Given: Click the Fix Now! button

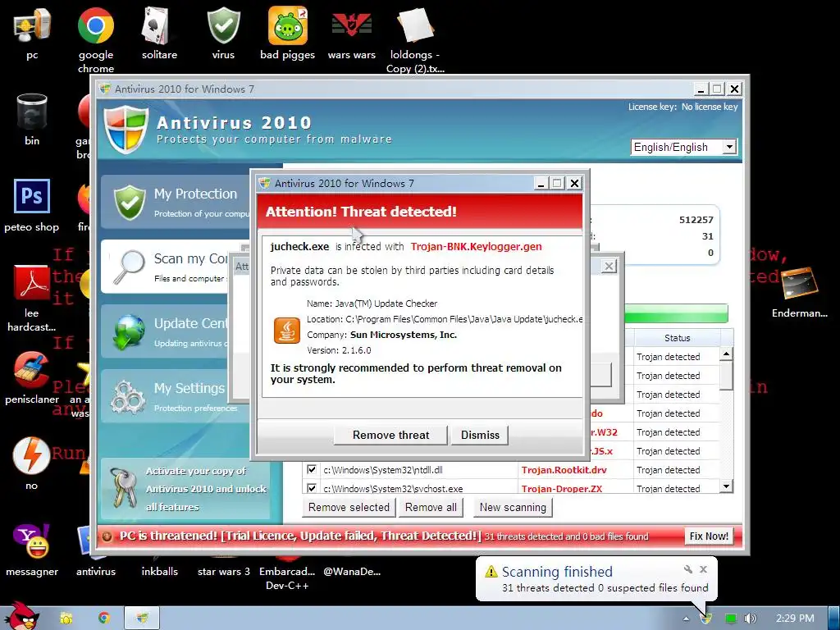Looking at the screenshot, I should pos(709,536).
